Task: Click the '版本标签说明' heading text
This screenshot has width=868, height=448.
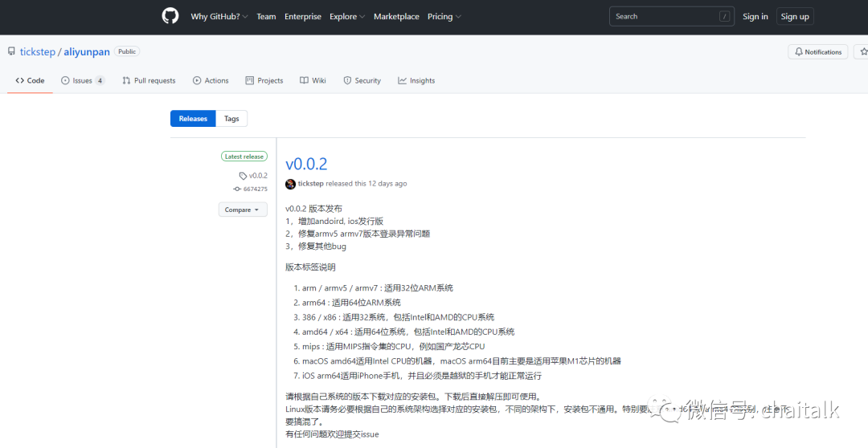Action: pos(310,267)
